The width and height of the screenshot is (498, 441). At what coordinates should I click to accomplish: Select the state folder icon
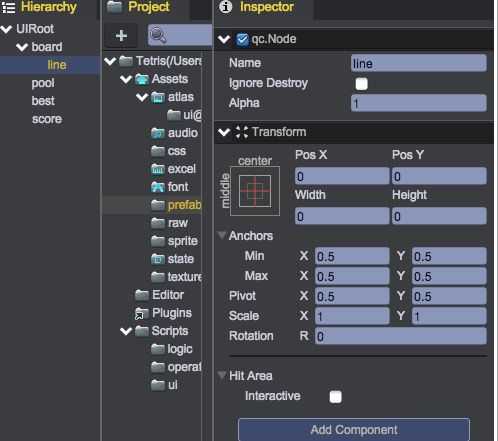(158, 259)
